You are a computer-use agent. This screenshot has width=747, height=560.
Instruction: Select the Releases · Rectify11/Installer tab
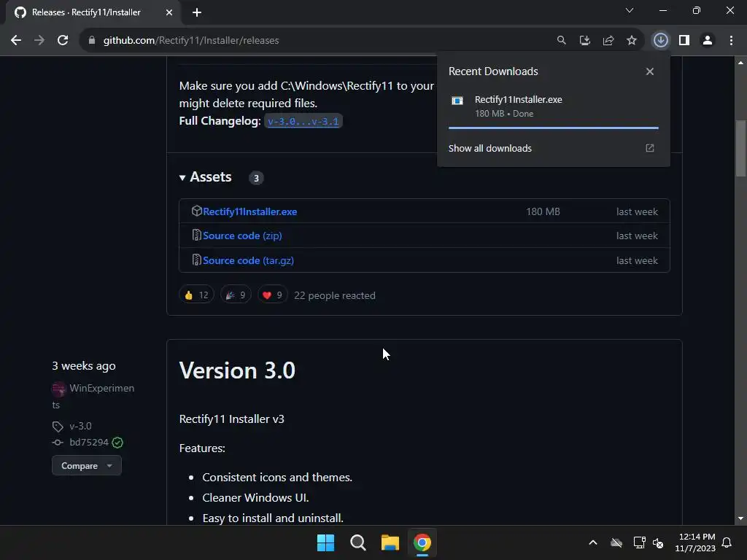click(x=86, y=12)
